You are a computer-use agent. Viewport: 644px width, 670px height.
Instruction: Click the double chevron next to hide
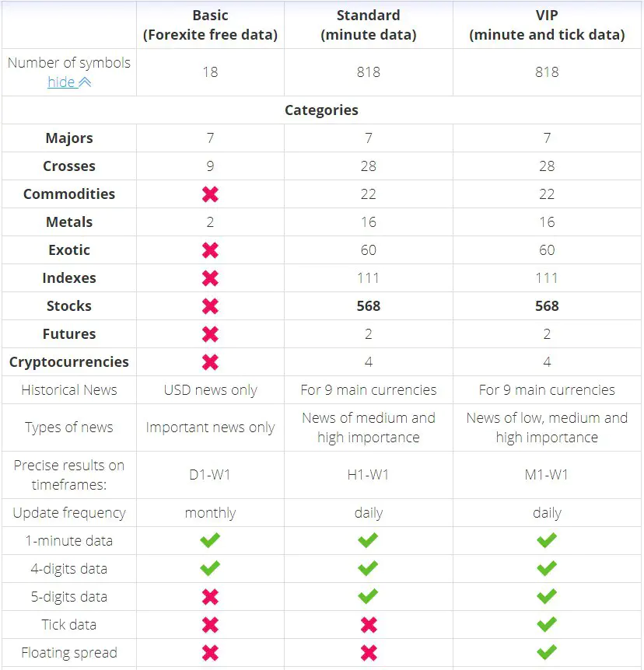tap(85, 82)
